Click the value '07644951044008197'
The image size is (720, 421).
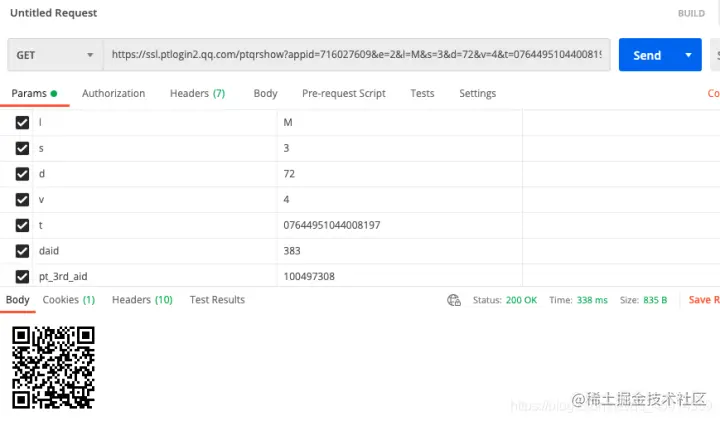[399, 225]
